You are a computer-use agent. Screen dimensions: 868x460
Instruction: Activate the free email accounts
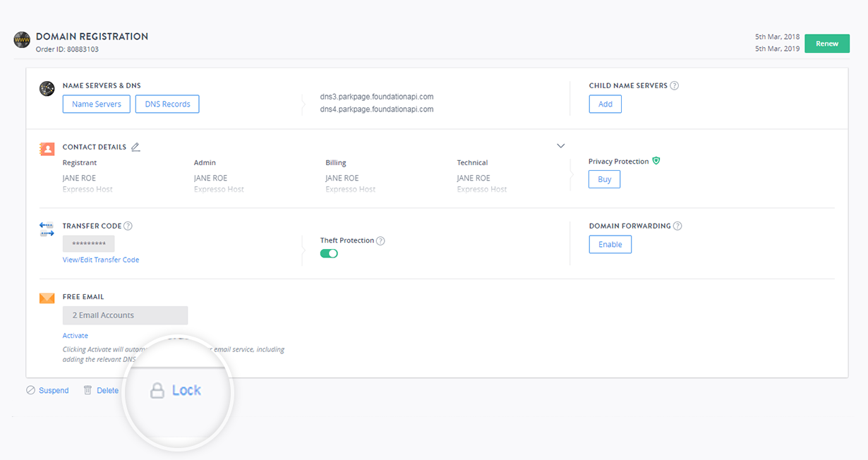(x=76, y=336)
